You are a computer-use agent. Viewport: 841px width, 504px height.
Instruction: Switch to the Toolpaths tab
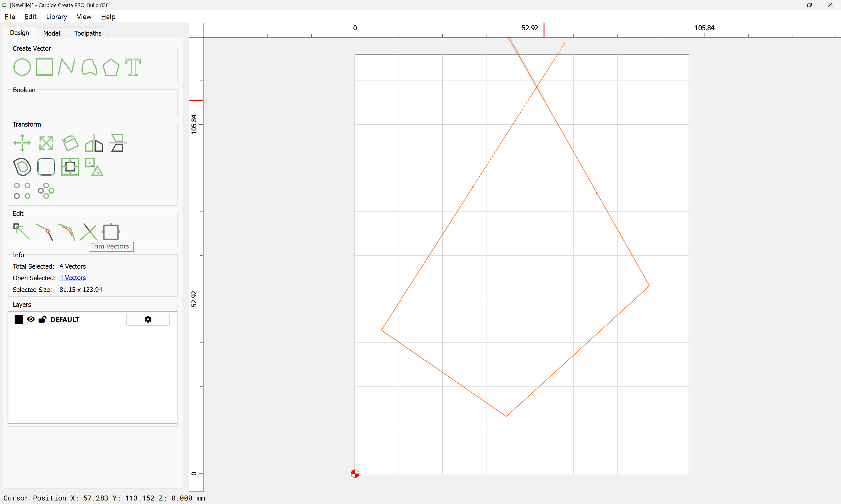click(x=88, y=33)
